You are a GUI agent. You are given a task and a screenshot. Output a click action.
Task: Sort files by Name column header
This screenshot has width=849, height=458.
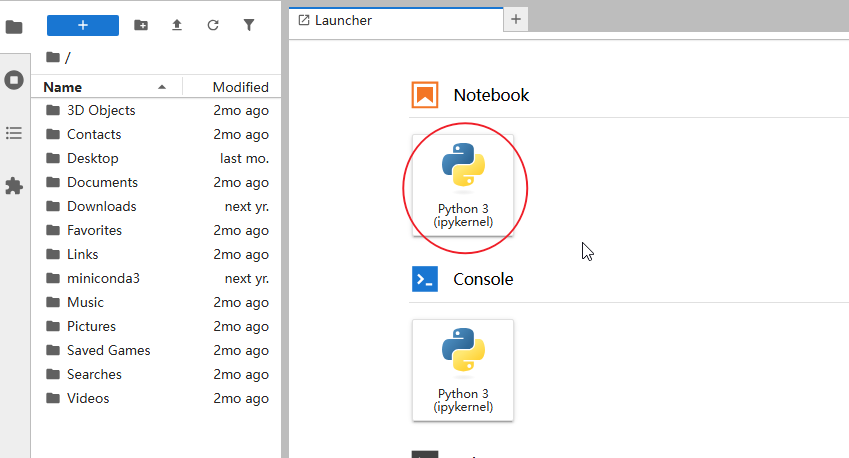pyautogui.click(x=106, y=87)
